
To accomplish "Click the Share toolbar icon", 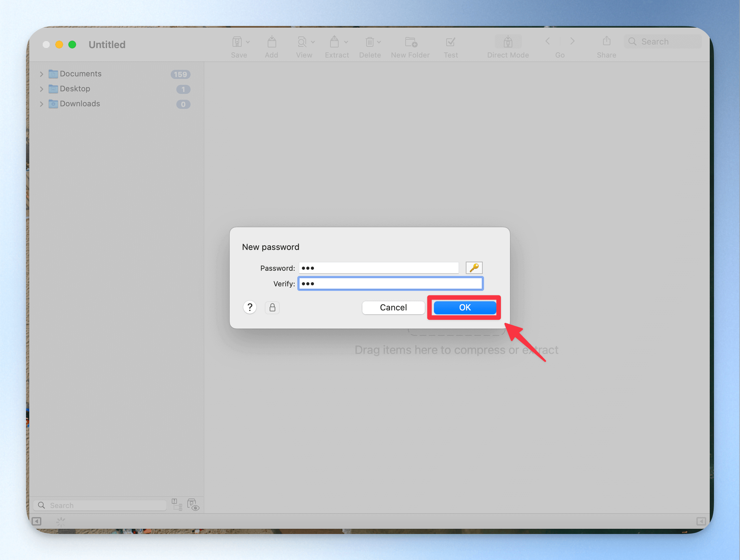I will (x=606, y=42).
